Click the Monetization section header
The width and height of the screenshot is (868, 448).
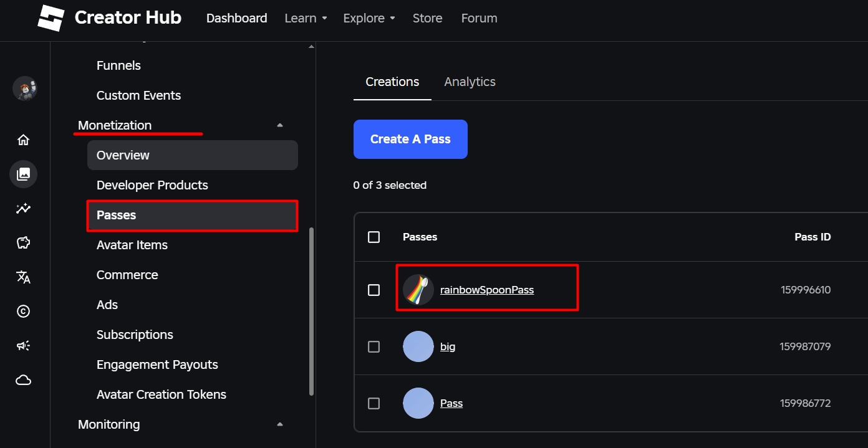[115, 125]
